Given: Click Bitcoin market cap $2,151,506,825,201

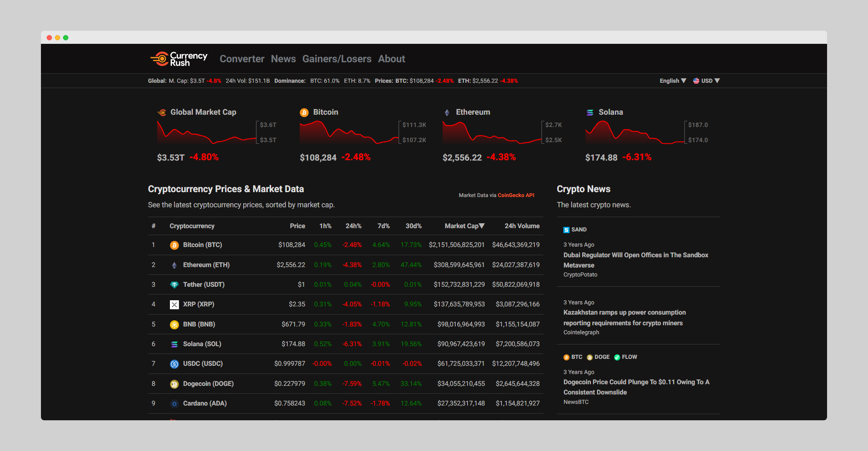Looking at the screenshot, I should pyautogui.click(x=457, y=245).
